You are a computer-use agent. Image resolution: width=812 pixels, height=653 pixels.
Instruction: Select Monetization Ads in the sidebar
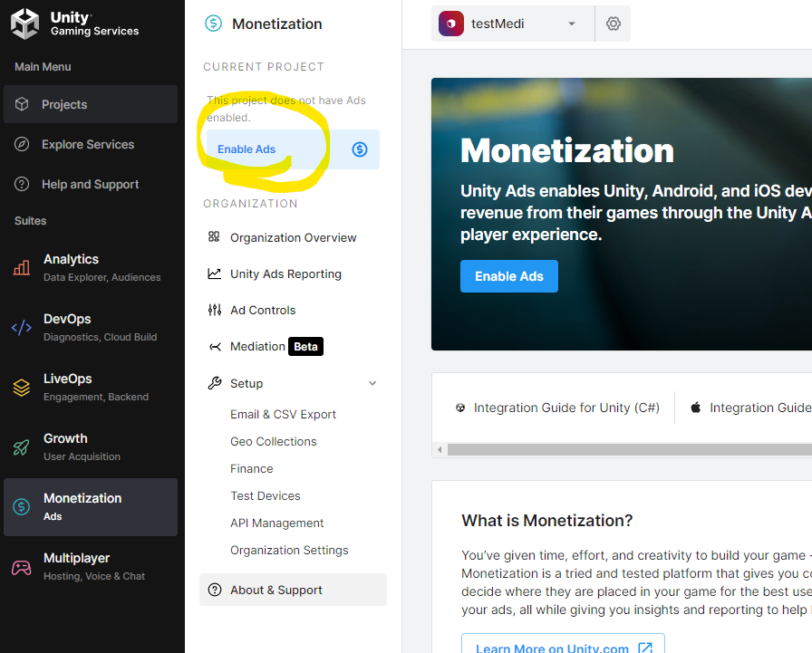click(91, 507)
